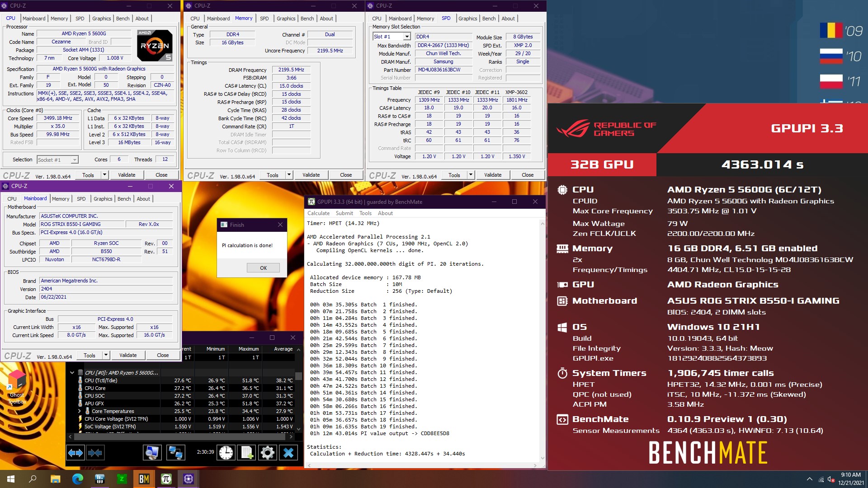Click the HWiNFO collapse columns arrows icon
The height and width of the screenshot is (488, 868).
click(x=95, y=452)
